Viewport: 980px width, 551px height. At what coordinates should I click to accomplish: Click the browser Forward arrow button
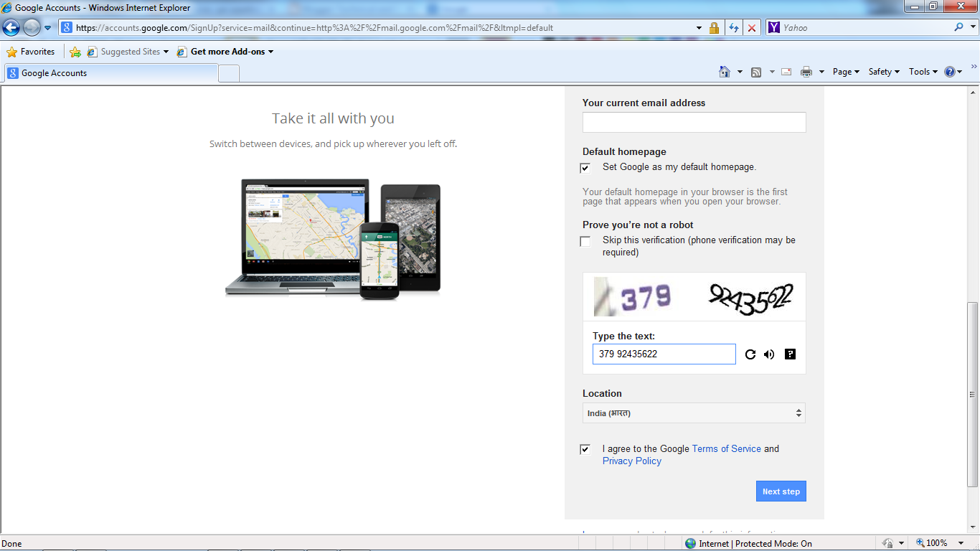pyautogui.click(x=32, y=28)
